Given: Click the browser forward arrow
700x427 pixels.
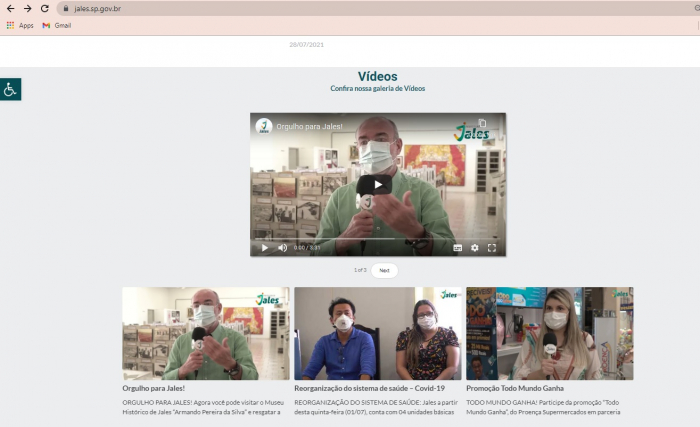Looking at the screenshot, I should tap(28, 8).
